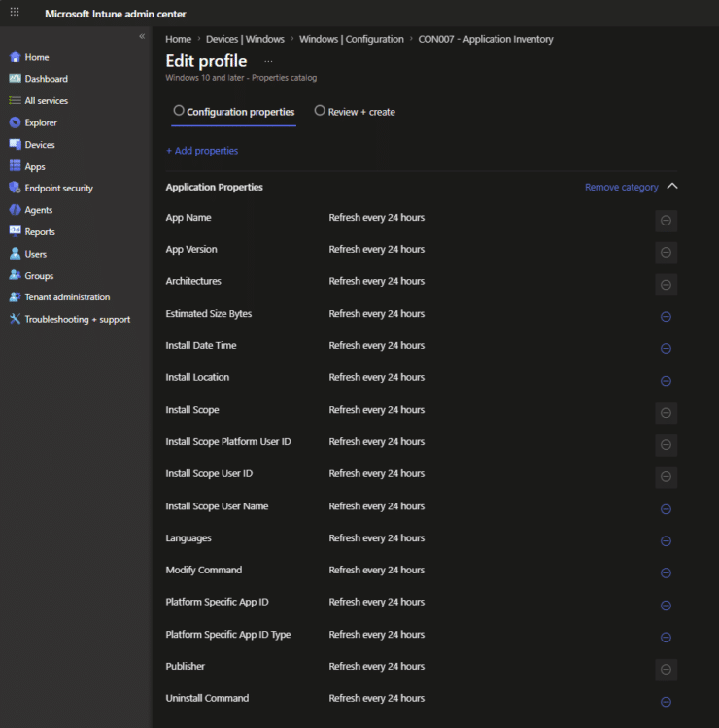The height and width of the screenshot is (728, 719).
Task: Open Devices in sidebar
Action: pyautogui.click(x=40, y=145)
